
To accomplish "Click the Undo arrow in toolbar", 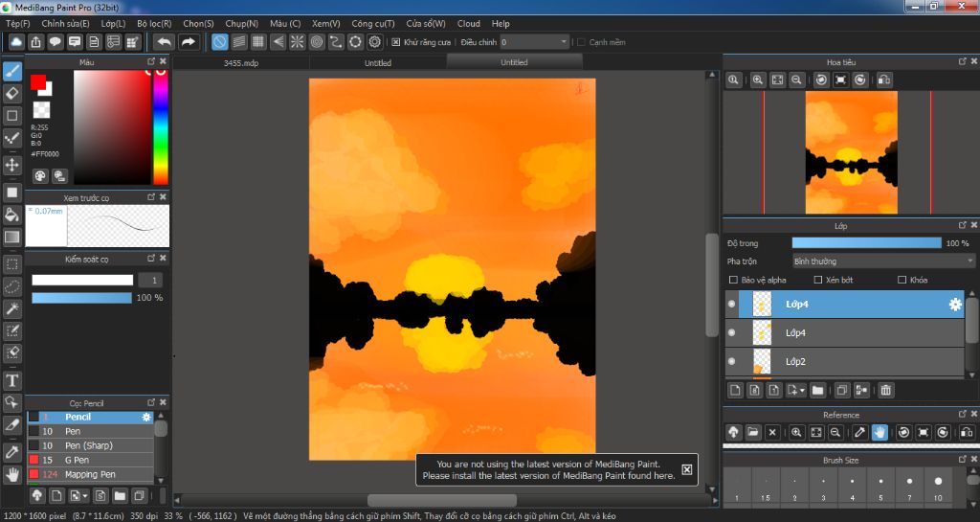I will 165,42.
